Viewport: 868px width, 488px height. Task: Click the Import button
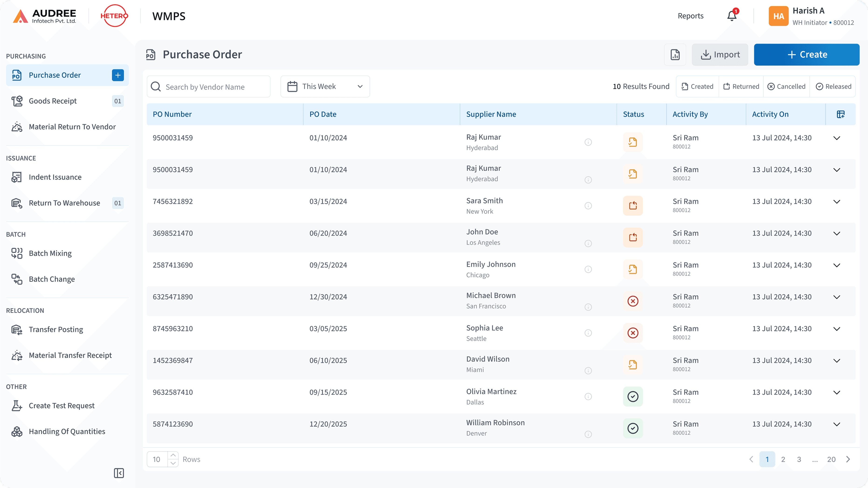pyautogui.click(x=720, y=54)
